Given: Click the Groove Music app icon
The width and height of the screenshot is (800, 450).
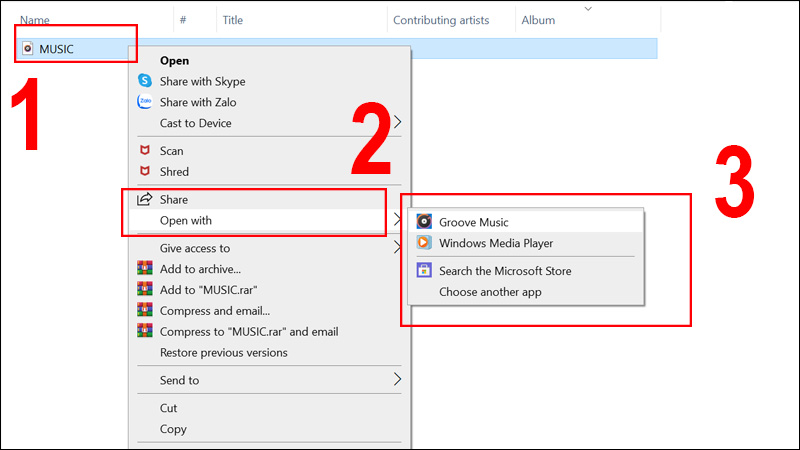Looking at the screenshot, I should pos(424,221).
